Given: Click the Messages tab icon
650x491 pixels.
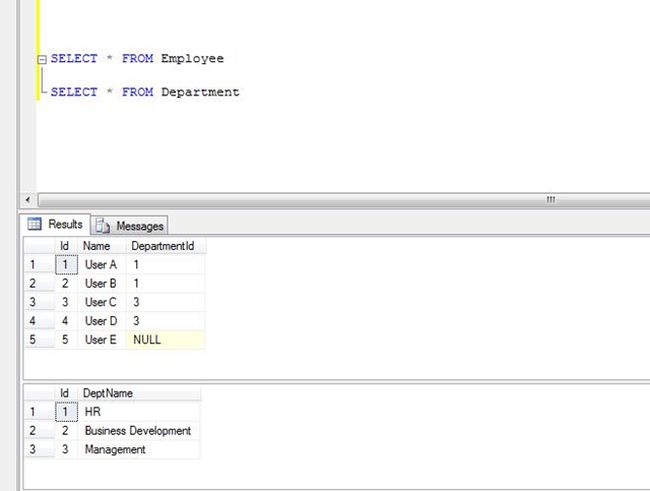Looking at the screenshot, I should click(x=102, y=226).
